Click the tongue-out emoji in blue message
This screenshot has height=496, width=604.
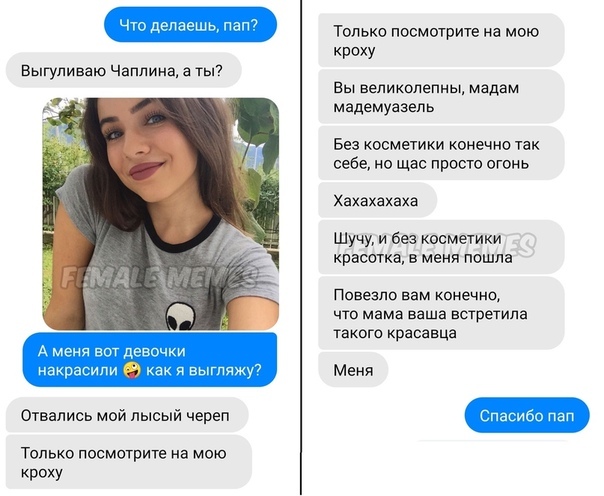[x=132, y=370]
